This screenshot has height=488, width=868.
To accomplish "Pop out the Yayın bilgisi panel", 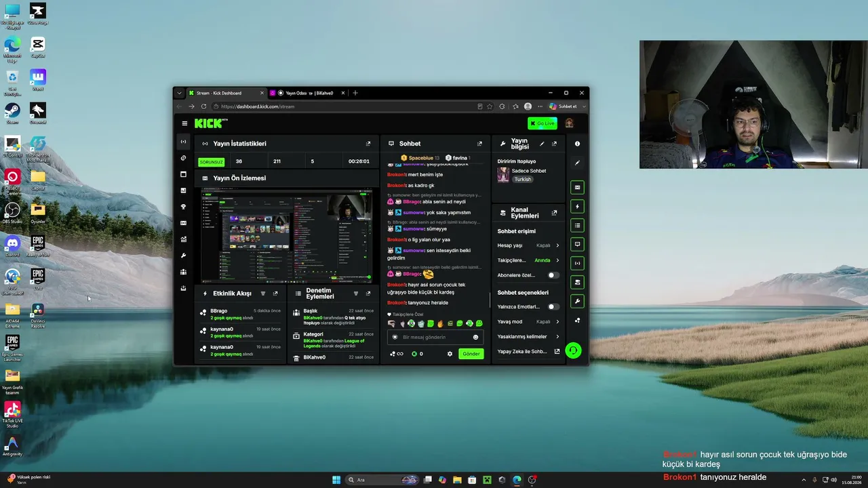I will 554,144.
